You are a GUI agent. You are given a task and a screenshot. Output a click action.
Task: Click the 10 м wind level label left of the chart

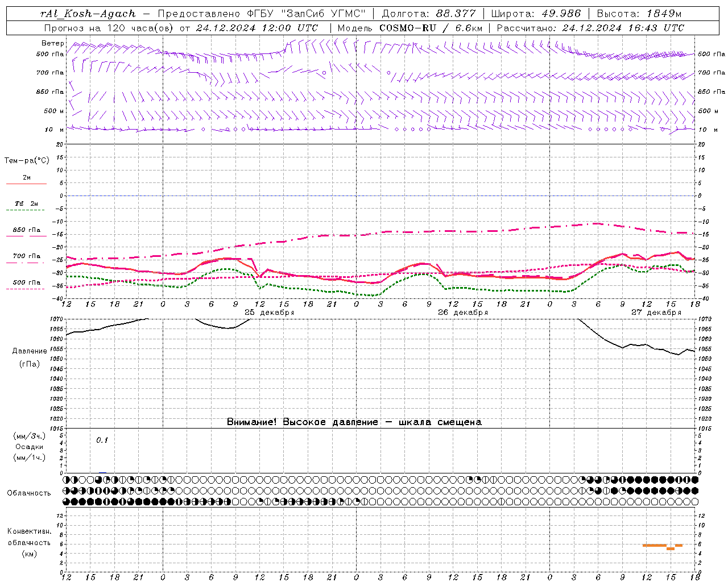54,130
